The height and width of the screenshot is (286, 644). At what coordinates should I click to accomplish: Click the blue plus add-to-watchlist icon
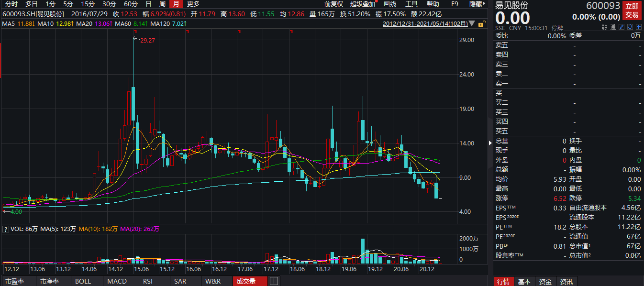coord(638,28)
